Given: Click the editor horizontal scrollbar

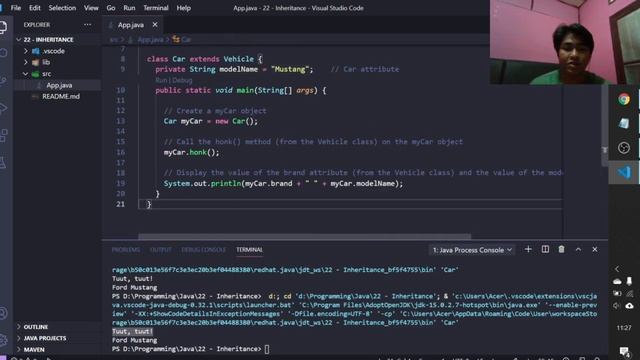Looking at the screenshot, I should click(x=304, y=236).
